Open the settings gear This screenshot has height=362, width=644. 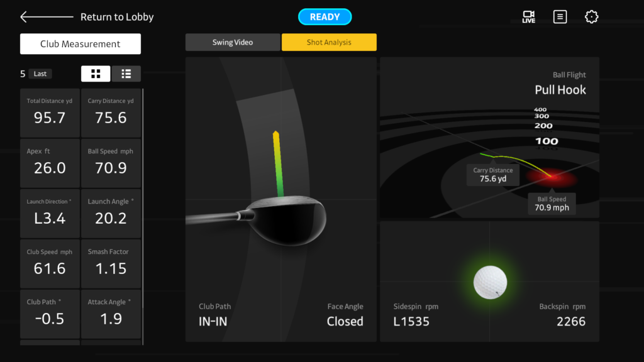click(591, 17)
